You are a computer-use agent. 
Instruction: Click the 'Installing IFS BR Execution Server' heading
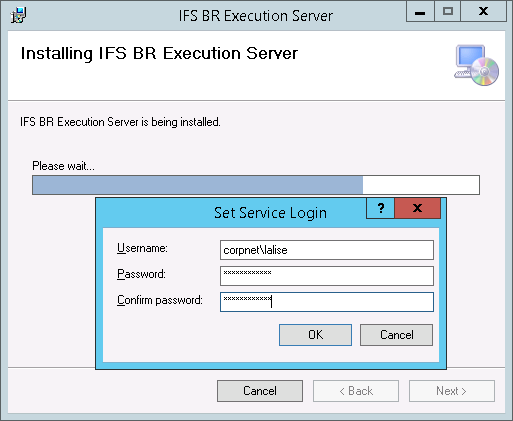pos(159,53)
